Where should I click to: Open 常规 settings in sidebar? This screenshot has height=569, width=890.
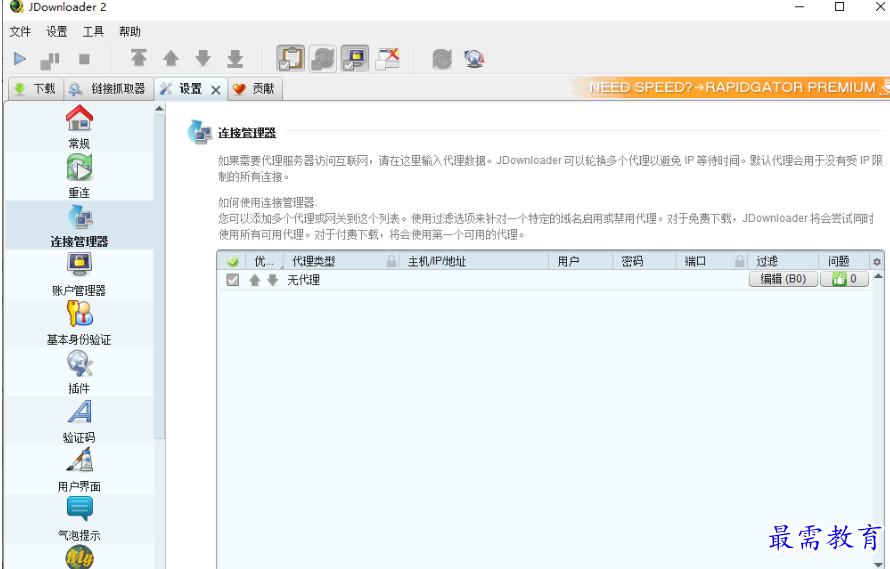click(x=79, y=127)
